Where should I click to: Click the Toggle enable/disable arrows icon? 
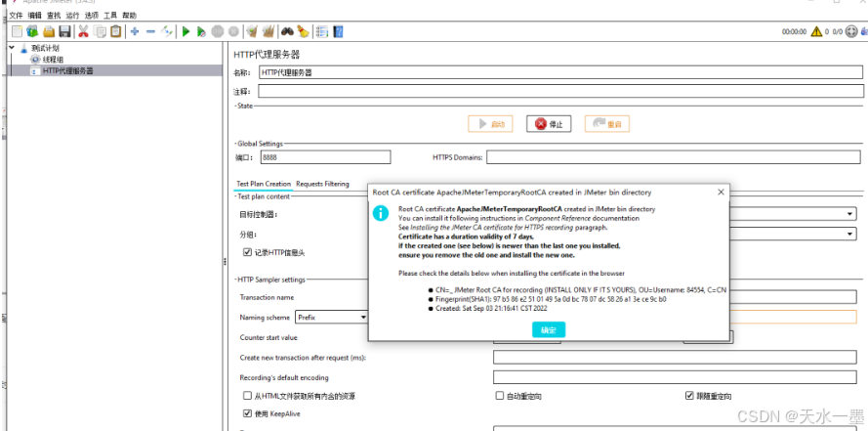(167, 31)
